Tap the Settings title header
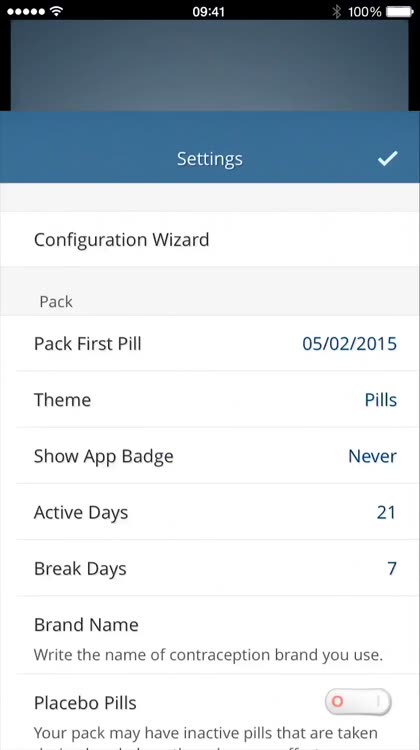The image size is (420, 750). click(210, 159)
